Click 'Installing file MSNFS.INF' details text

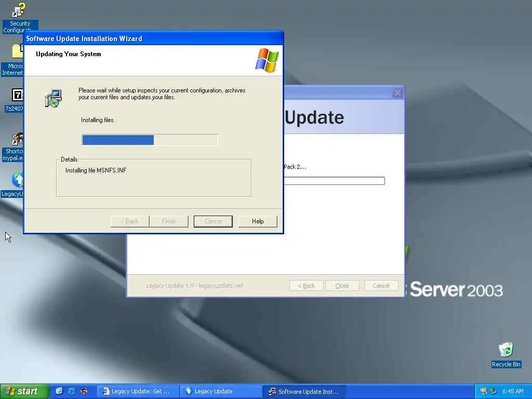[x=96, y=170]
